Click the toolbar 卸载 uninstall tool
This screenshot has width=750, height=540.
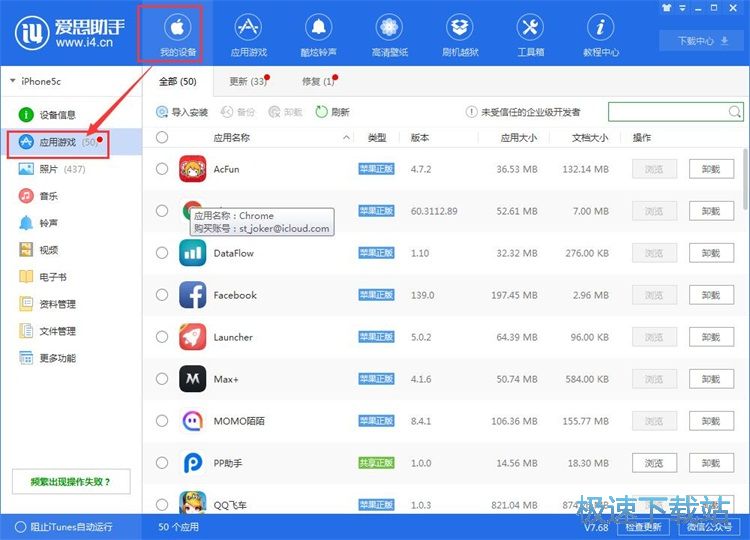286,112
